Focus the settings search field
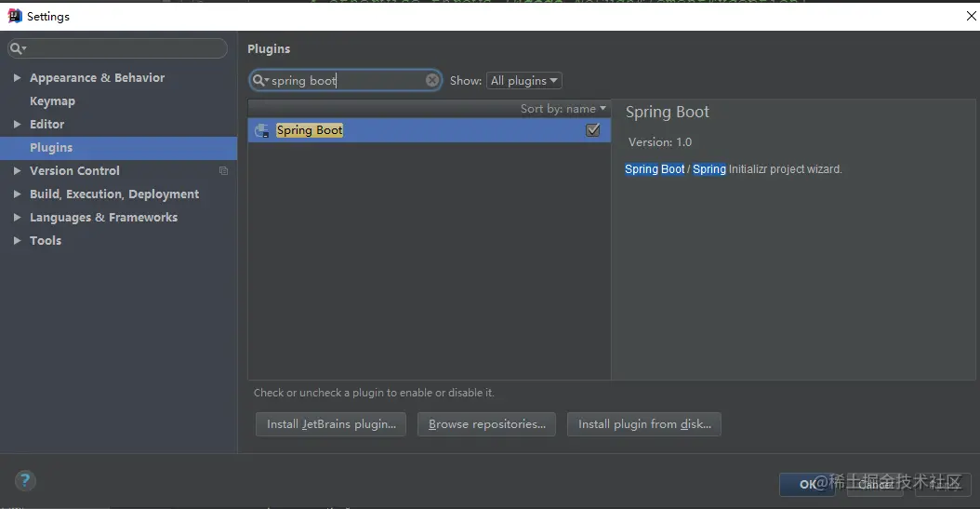This screenshot has height=509, width=980. click(x=117, y=48)
